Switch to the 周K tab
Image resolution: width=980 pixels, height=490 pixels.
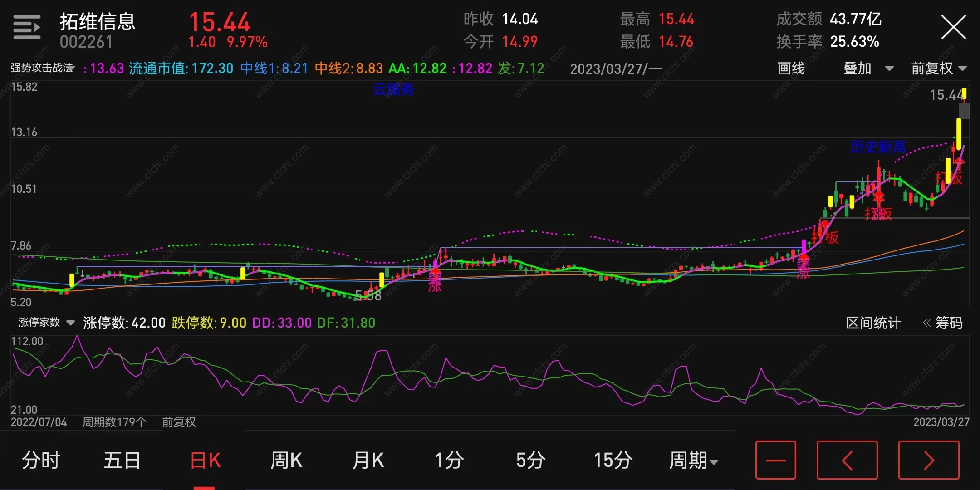tap(286, 461)
